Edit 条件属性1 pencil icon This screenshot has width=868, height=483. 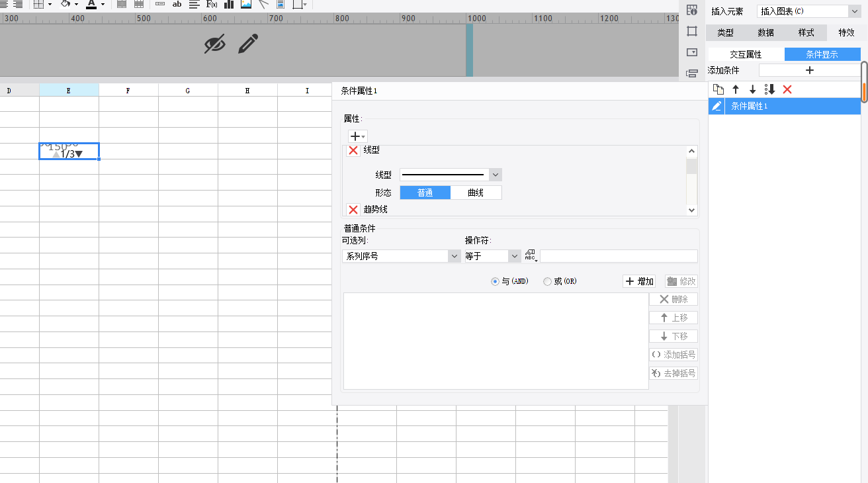tap(716, 106)
